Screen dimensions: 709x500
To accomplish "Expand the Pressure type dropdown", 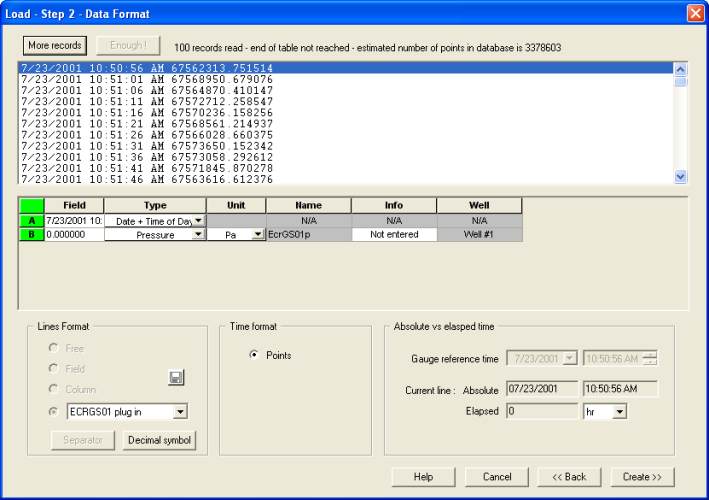I will [198, 234].
